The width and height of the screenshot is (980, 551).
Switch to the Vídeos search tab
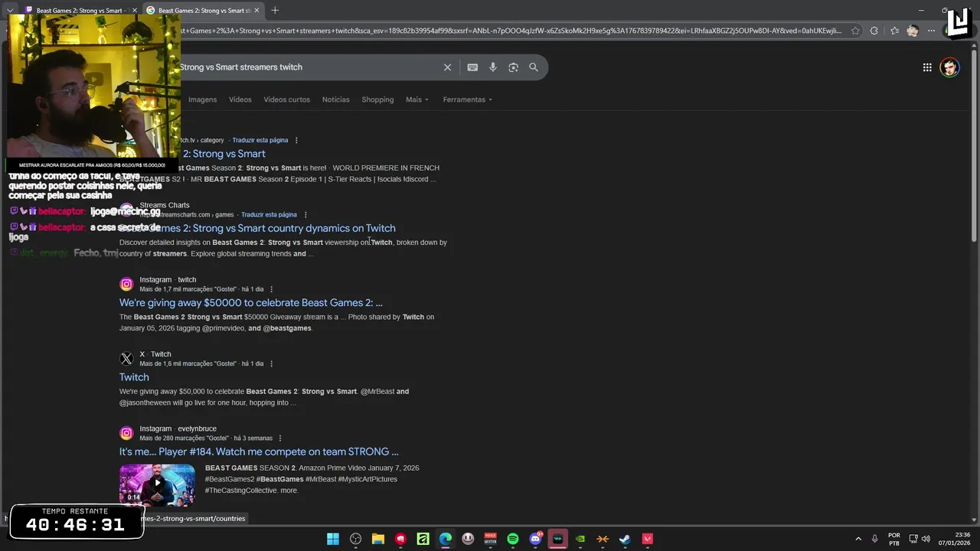(x=240, y=99)
